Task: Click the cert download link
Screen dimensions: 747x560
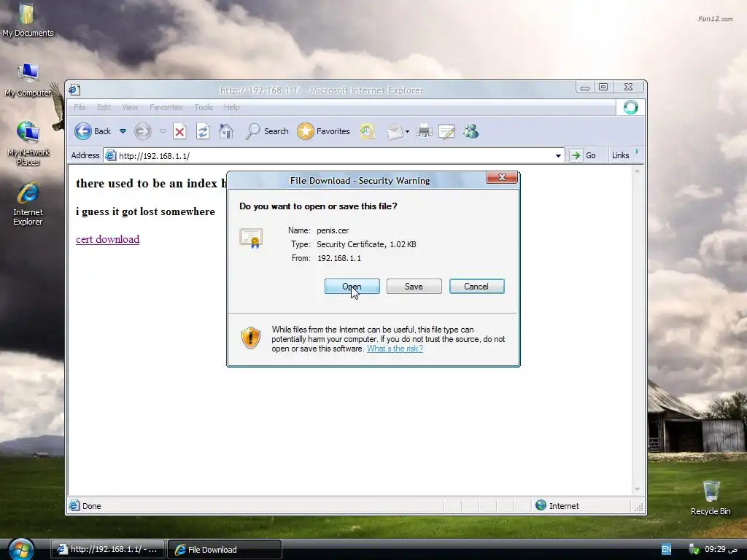Action: point(108,239)
